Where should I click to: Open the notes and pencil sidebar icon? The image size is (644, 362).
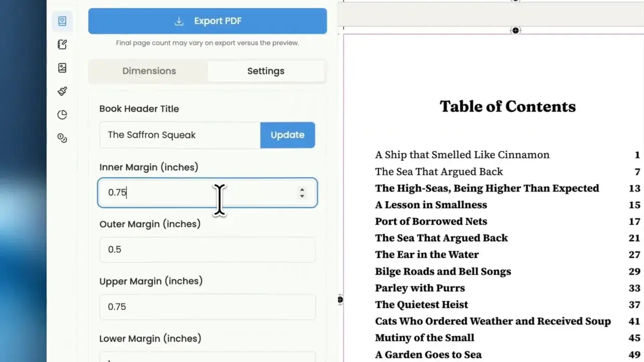(62, 44)
